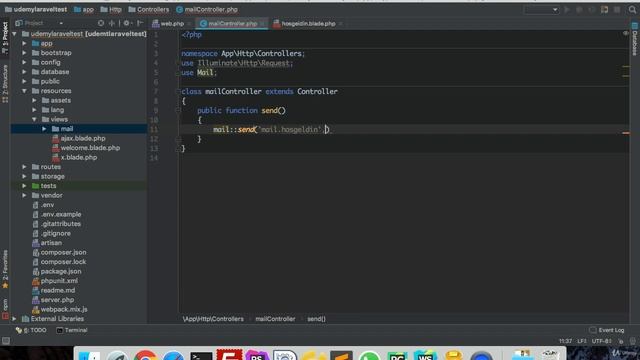This screenshot has width=640, height=360.
Task: Select server.php in the tree
Action: click(x=53, y=300)
